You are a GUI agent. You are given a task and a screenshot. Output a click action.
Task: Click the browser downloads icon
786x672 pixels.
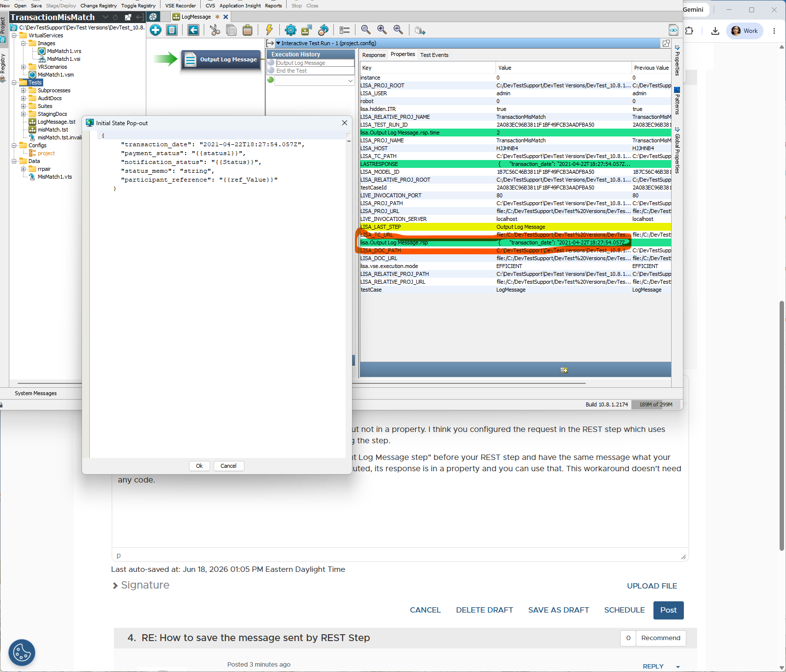tap(715, 31)
